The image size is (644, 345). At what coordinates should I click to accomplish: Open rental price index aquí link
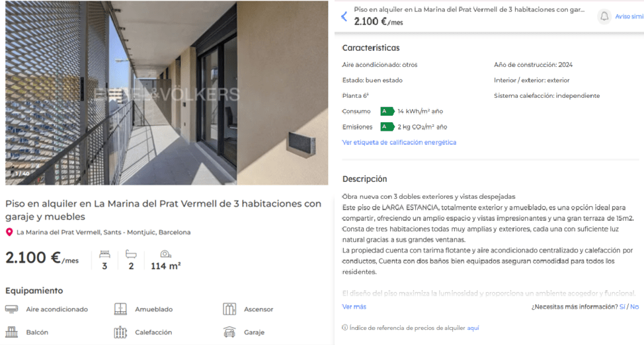473,328
